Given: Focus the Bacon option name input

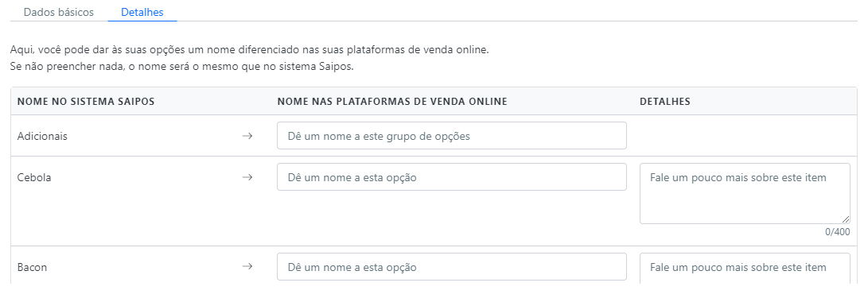Looking at the screenshot, I should click(x=452, y=266).
